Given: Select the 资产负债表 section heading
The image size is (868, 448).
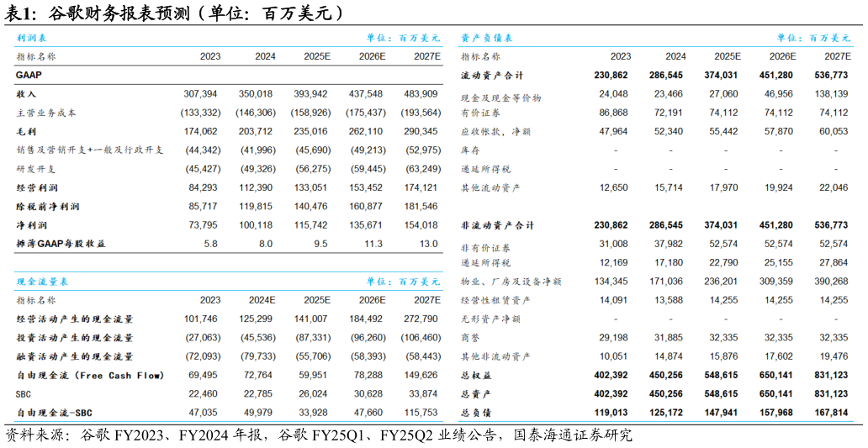Looking at the screenshot, I should pos(487,38).
